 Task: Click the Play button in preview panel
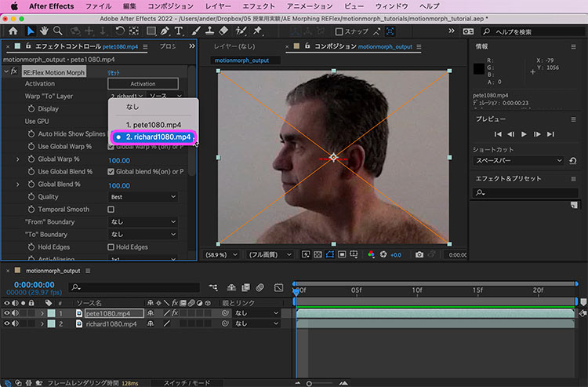tap(524, 134)
